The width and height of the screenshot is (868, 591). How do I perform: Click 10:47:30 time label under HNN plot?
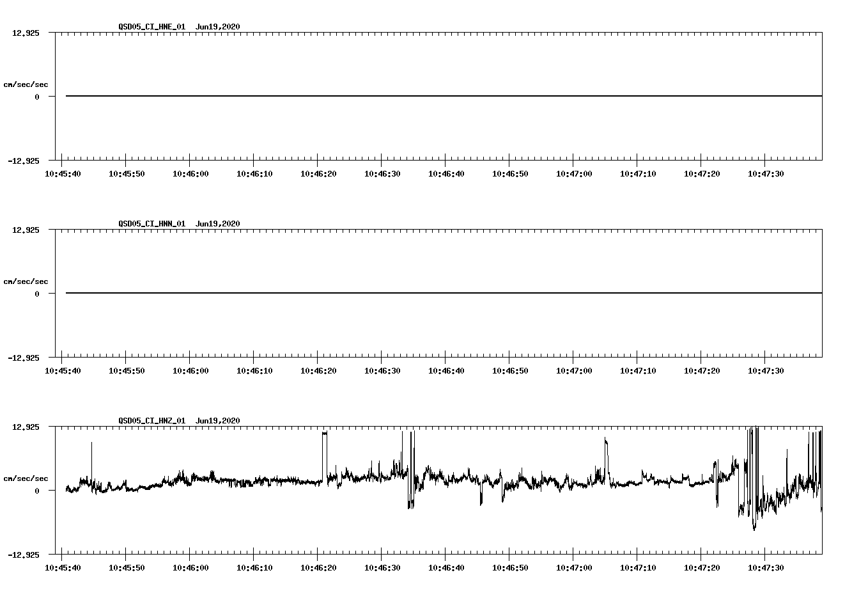(x=766, y=371)
